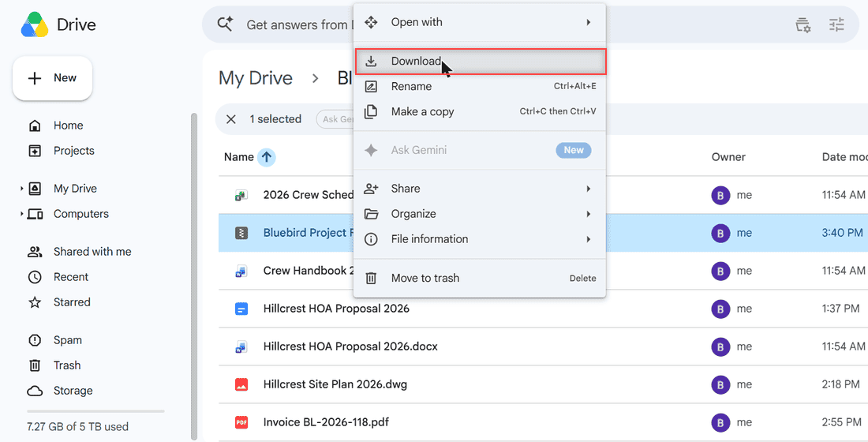Expand the Share submenu arrow

[x=589, y=189]
